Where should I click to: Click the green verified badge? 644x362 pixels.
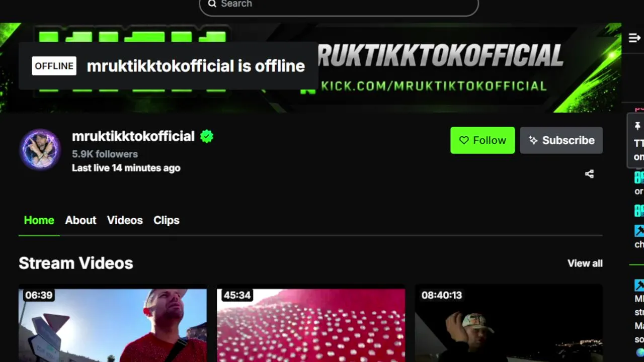tap(207, 136)
